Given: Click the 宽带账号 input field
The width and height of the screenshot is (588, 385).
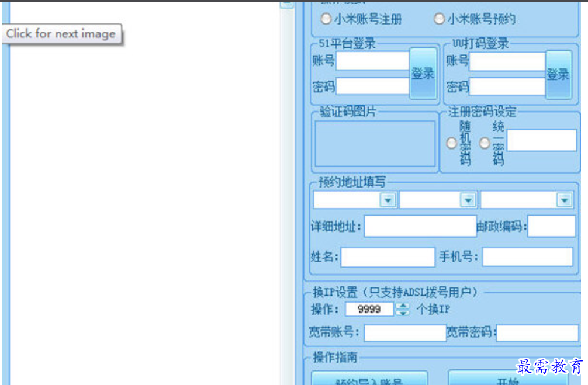Looking at the screenshot, I should pyautogui.click(x=405, y=333).
